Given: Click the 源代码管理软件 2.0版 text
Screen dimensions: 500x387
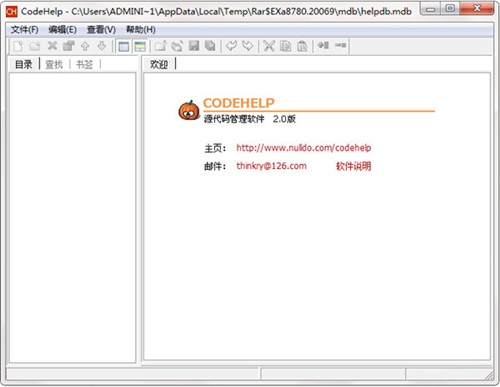Looking at the screenshot, I should 250,119.
